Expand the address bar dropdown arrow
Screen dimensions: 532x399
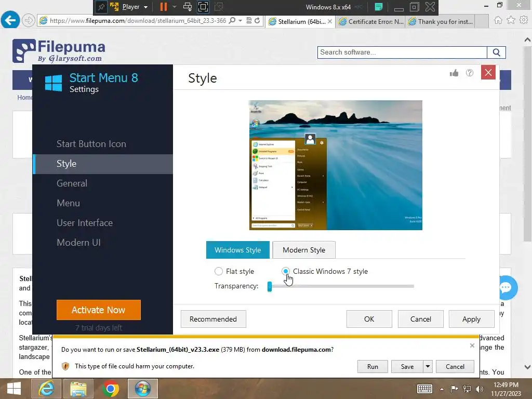pyautogui.click(x=240, y=21)
